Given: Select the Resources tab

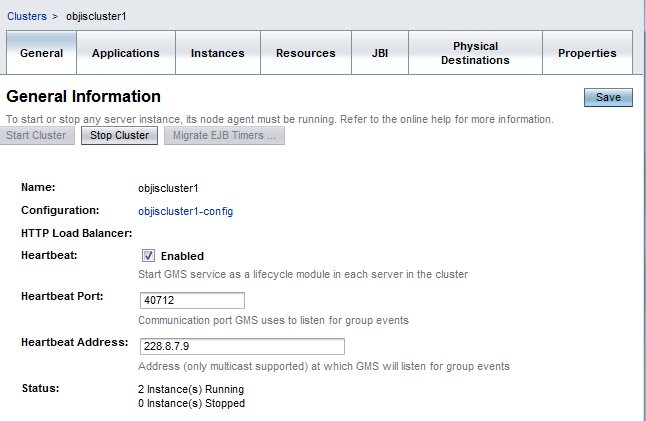Looking at the screenshot, I should (306, 53).
